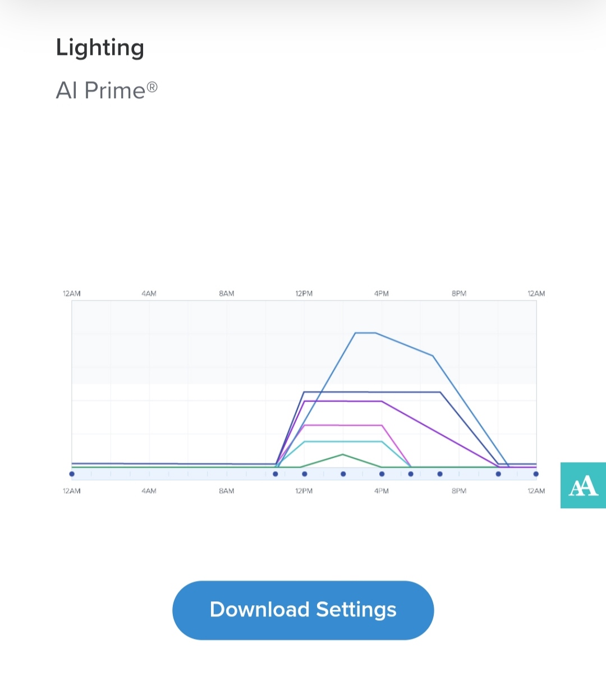The width and height of the screenshot is (606, 700).
Task: Click the AI Prime product name
Action: pos(107,90)
